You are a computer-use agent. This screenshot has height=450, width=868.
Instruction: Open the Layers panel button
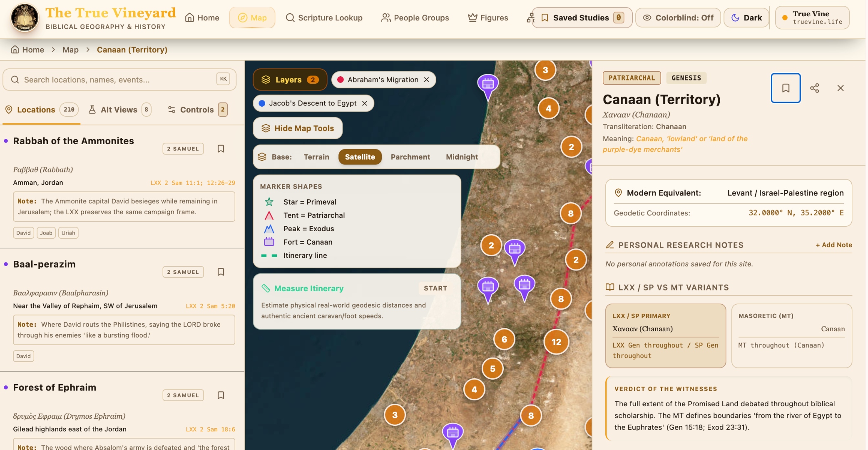pos(290,80)
